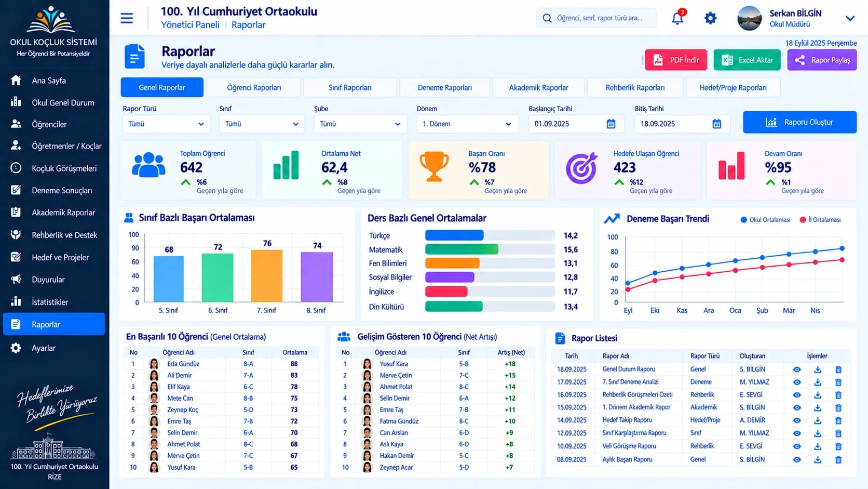Toggle Okul Ortalaması legend in trend chart
This screenshot has height=489, width=868.
[765, 220]
